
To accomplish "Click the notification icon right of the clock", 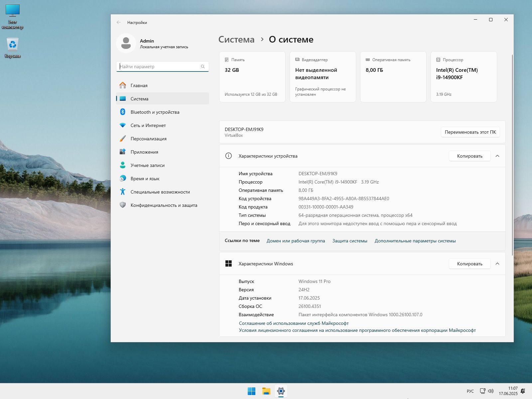I will [x=523, y=391].
